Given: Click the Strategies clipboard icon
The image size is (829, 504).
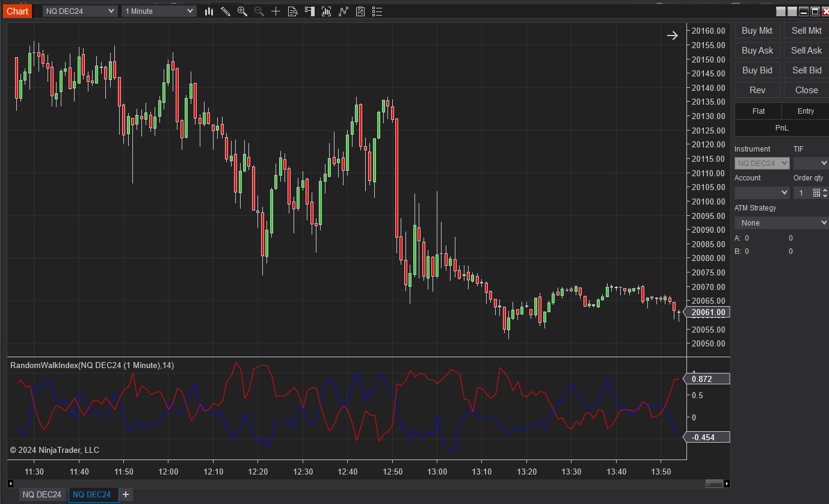Looking at the screenshot, I should point(360,11).
